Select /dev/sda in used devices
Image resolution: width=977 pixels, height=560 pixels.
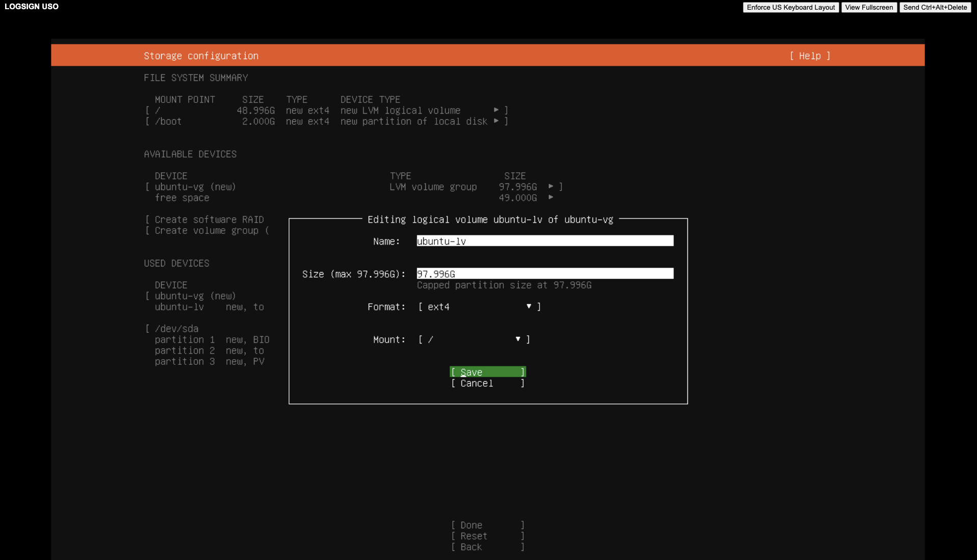[x=176, y=329]
